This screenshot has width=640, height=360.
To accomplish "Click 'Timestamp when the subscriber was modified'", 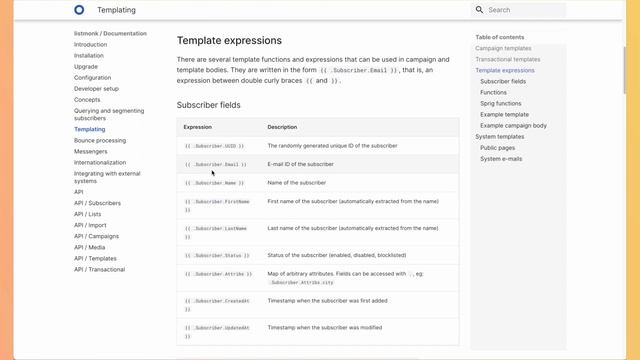I will (325, 327).
